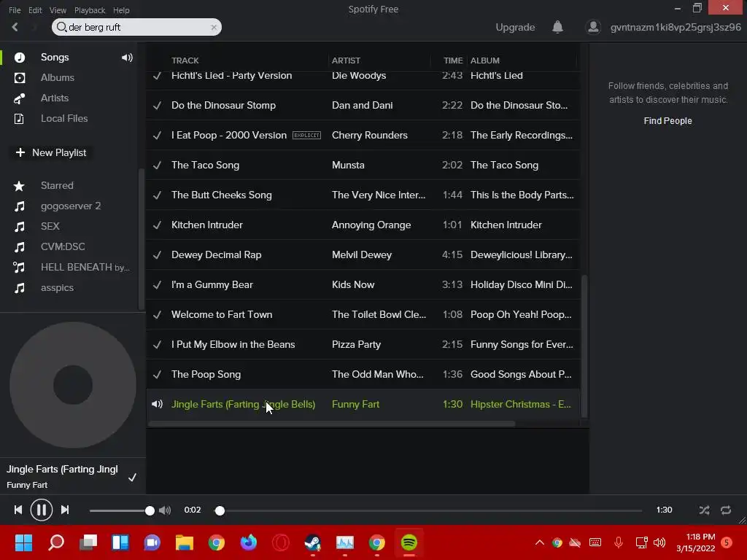The width and height of the screenshot is (747, 560).
Task: Toggle the saved checkmark for Do the Dinosaur Stomp
Action: coord(158,105)
